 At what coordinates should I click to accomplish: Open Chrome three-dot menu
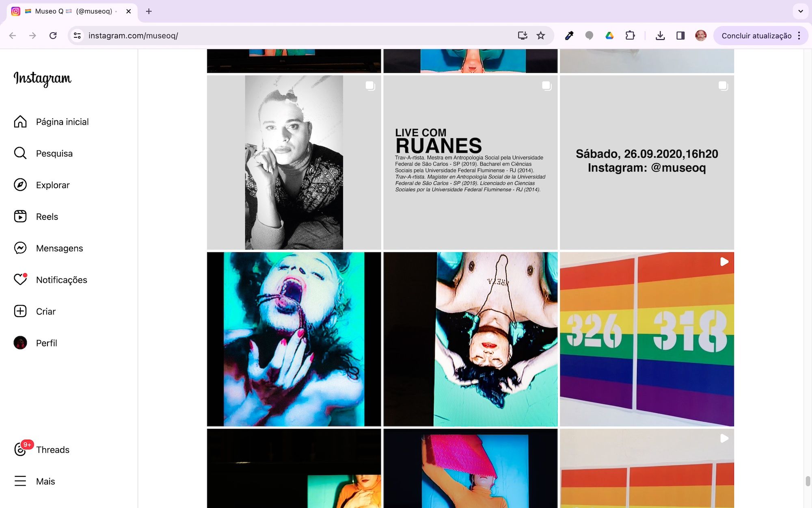point(799,36)
